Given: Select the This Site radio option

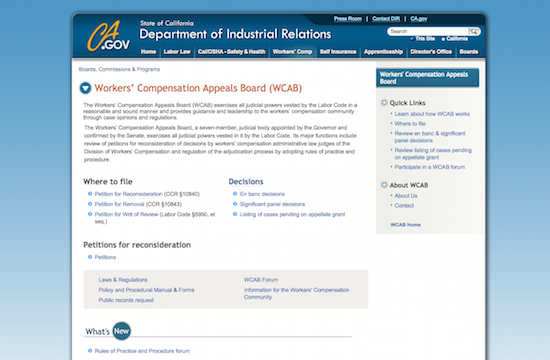Looking at the screenshot, I should point(412,39).
